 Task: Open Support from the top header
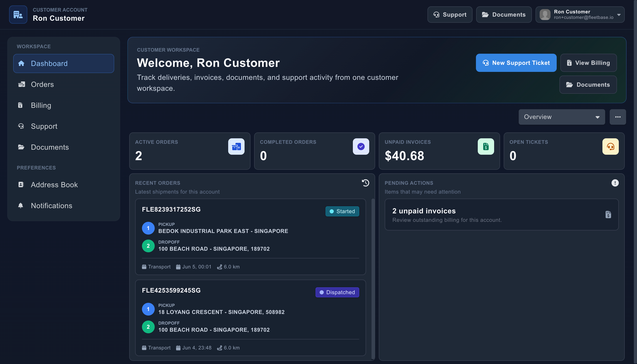(450, 15)
